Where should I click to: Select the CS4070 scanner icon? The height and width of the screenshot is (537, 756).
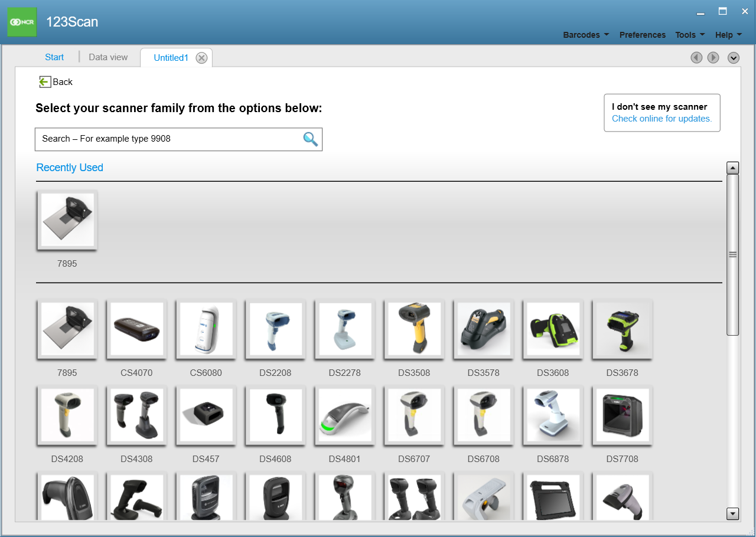(x=136, y=329)
